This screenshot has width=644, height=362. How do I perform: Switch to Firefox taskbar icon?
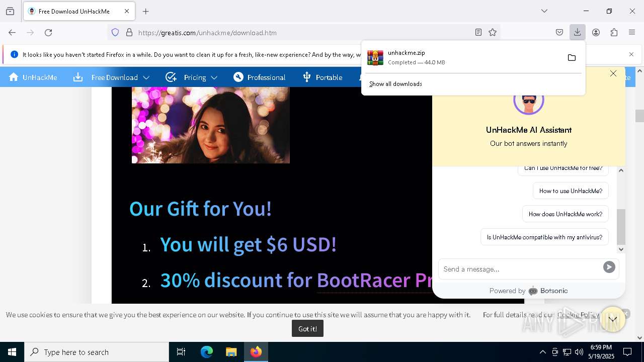256,352
